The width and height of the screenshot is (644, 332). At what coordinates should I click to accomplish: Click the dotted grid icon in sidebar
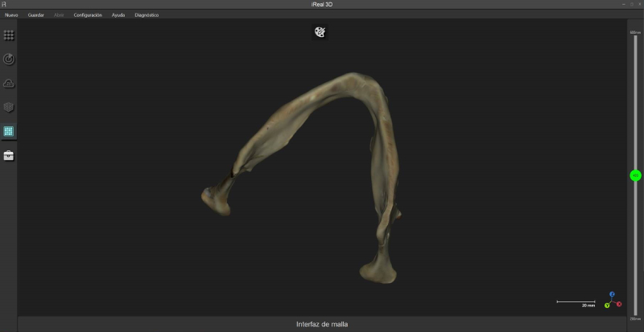(x=9, y=35)
